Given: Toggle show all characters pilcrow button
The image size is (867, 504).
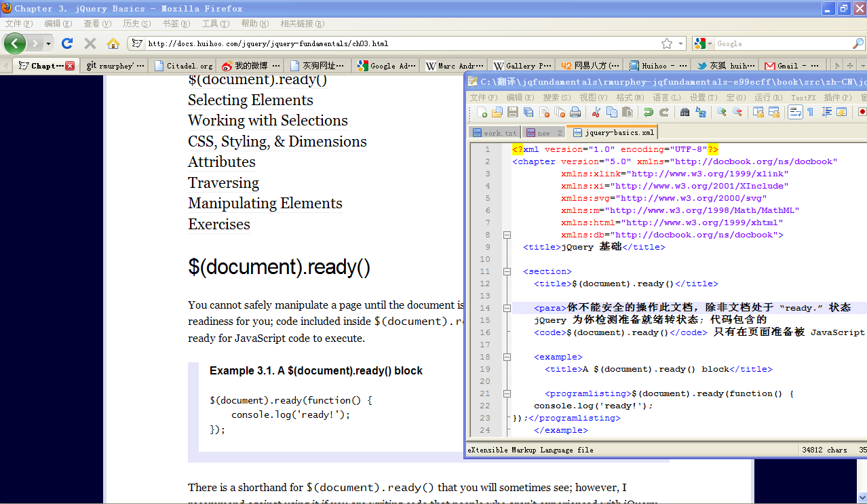Looking at the screenshot, I should [810, 113].
